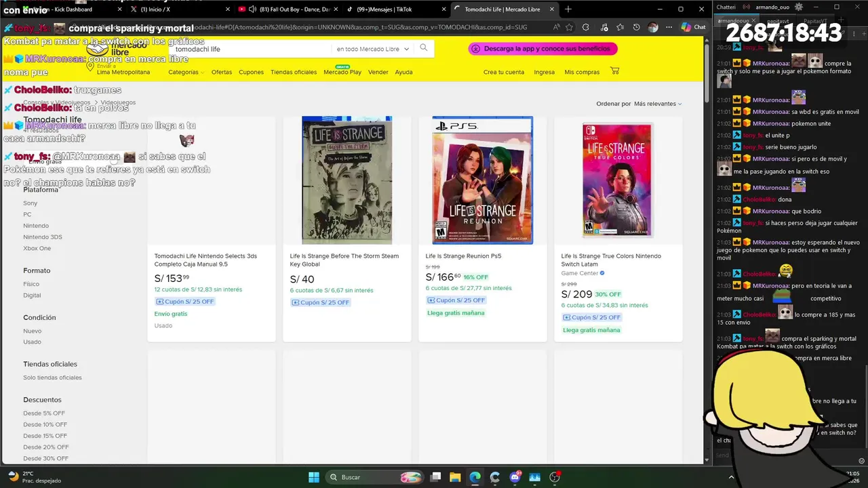
Task: Filter by Usado condition
Action: click(32, 342)
